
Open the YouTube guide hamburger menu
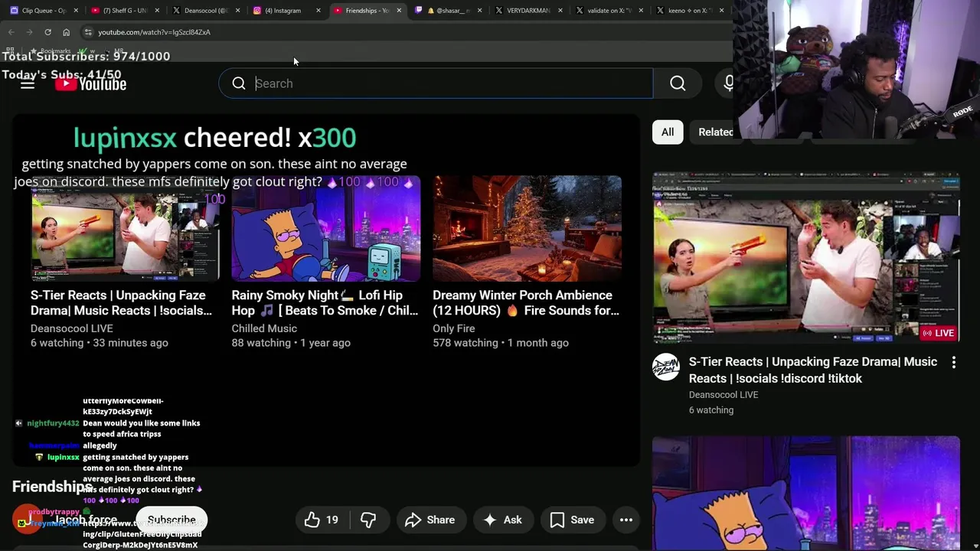point(28,84)
